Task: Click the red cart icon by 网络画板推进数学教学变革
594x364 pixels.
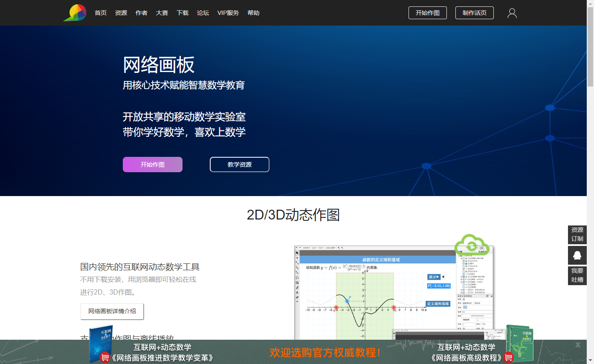Action: (105, 358)
